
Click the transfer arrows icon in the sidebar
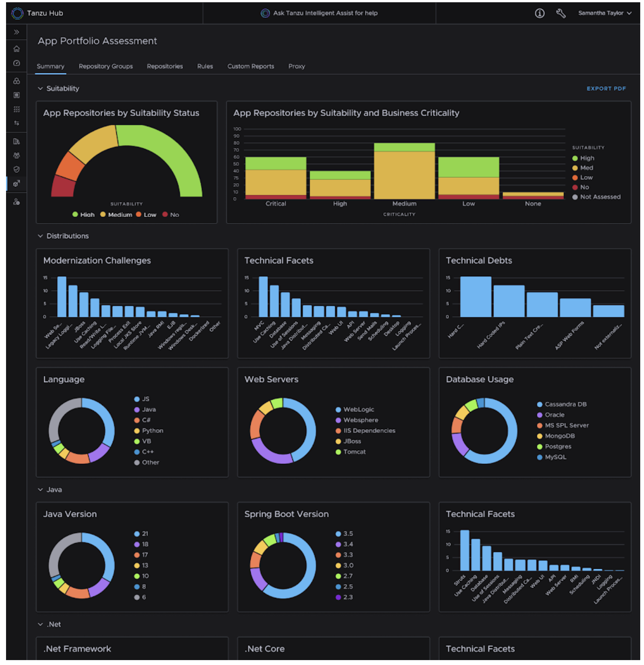(x=17, y=123)
